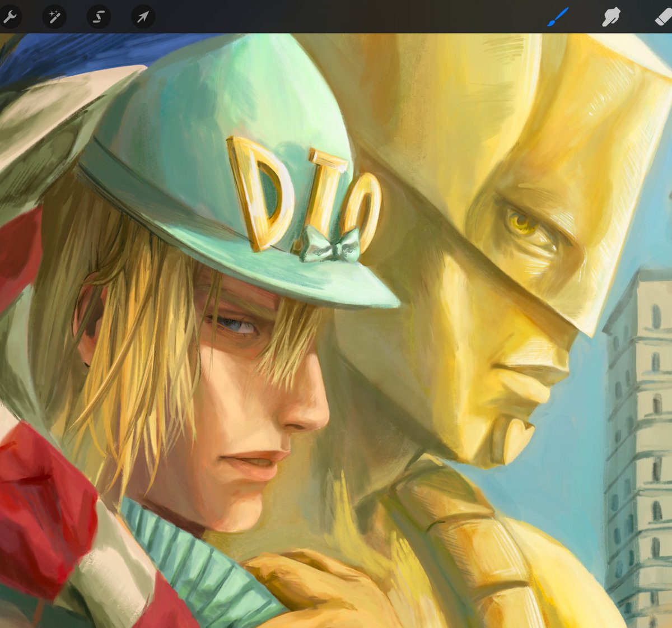Select the Smudge finger tool
The image size is (672, 628).
click(x=610, y=17)
